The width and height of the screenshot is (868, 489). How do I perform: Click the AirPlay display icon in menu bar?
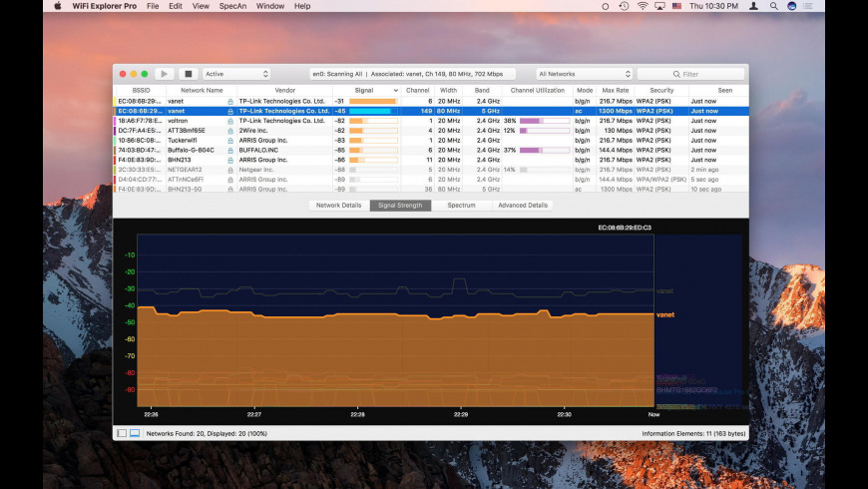pyautogui.click(x=659, y=6)
